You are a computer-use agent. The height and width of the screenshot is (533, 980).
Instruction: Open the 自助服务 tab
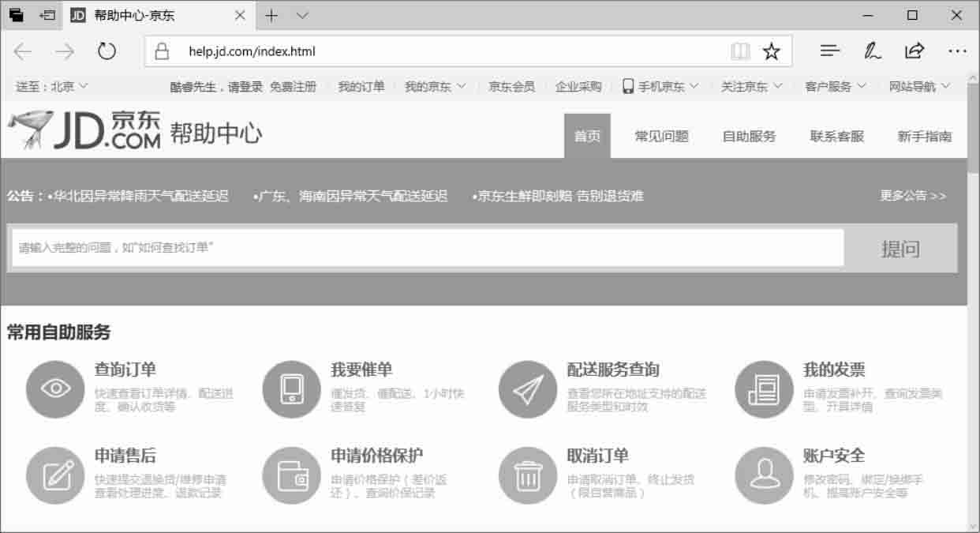point(750,136)
